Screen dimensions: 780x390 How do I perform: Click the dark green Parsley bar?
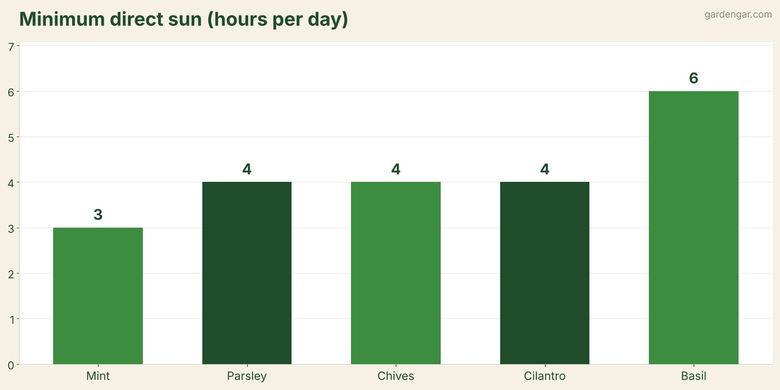[x=247, y=273]
